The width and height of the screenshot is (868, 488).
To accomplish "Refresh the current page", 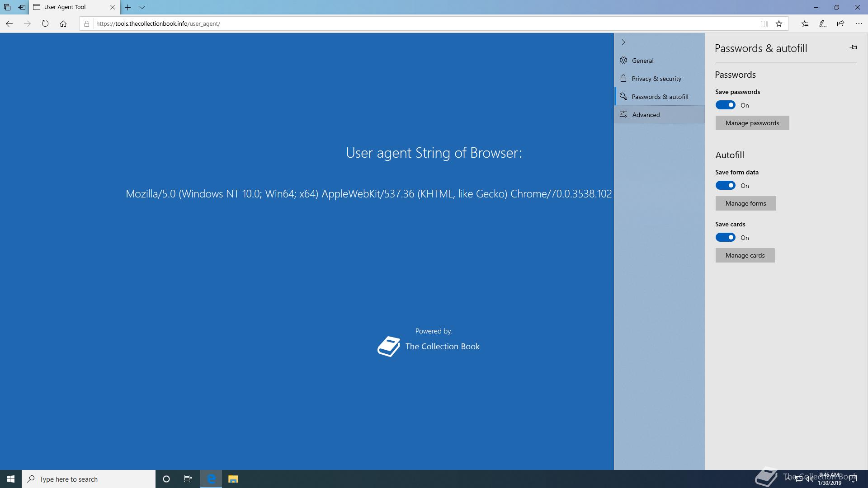I will click(x=45, y=24).
